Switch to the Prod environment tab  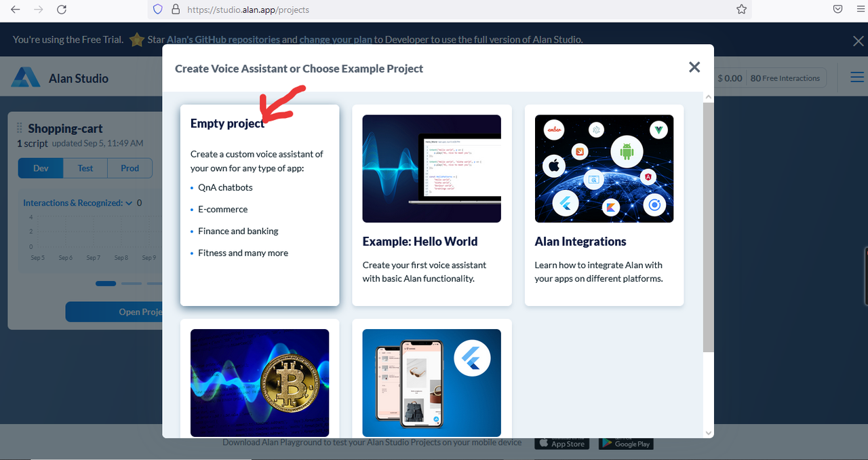[130, 168]
